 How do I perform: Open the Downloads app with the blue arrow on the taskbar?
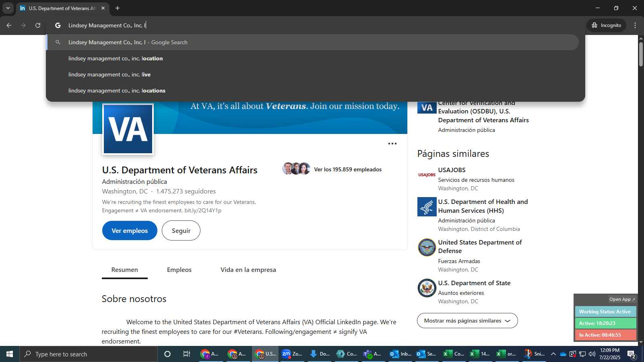319,354
